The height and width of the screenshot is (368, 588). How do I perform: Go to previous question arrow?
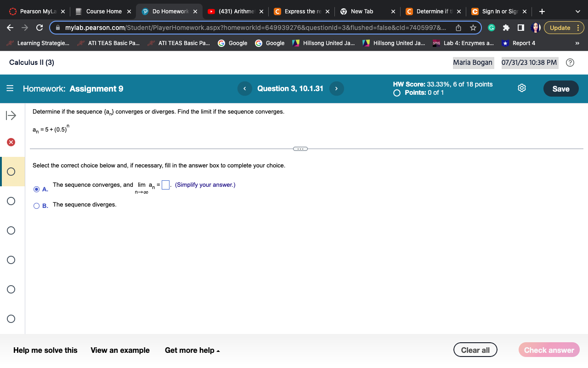click(x=245, y=88)
